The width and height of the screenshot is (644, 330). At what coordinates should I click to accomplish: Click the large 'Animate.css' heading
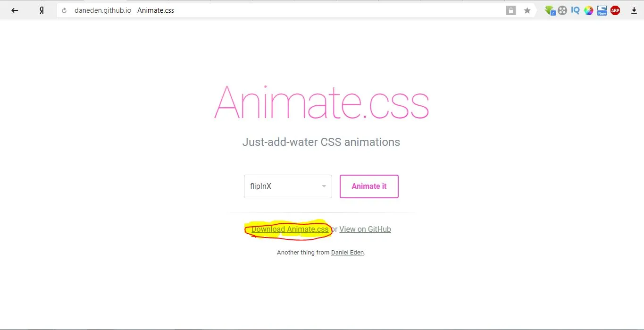[x=322, y=102]
